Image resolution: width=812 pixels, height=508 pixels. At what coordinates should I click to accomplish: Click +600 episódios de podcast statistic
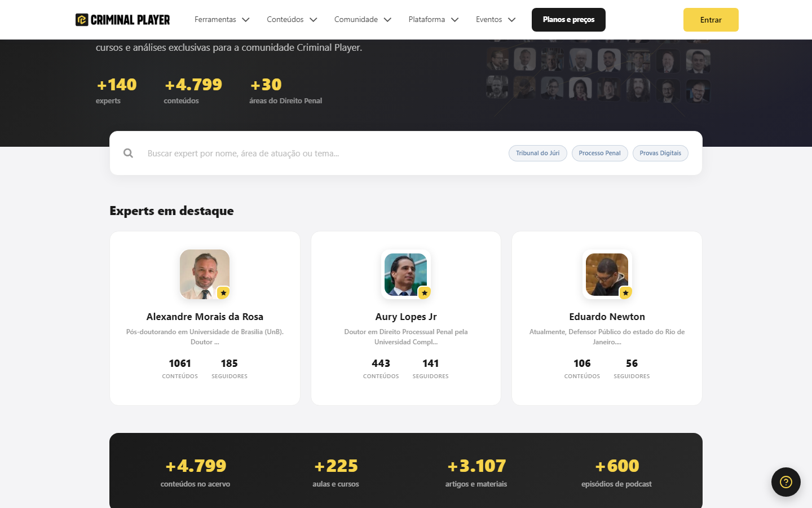(x=616, y=472)
